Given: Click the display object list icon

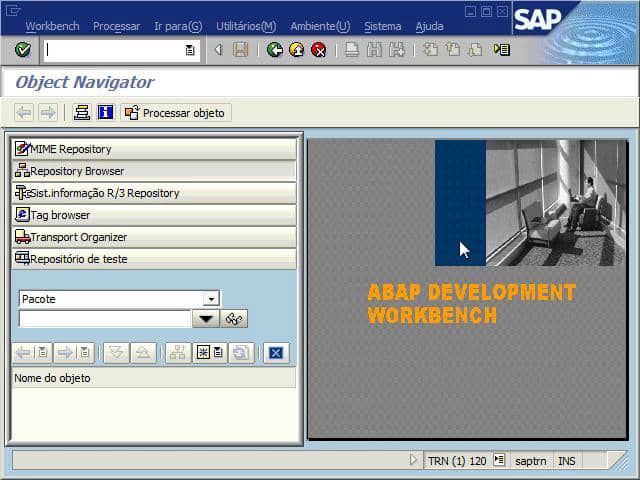Looking at the screenshot, I should coord(82,112).
